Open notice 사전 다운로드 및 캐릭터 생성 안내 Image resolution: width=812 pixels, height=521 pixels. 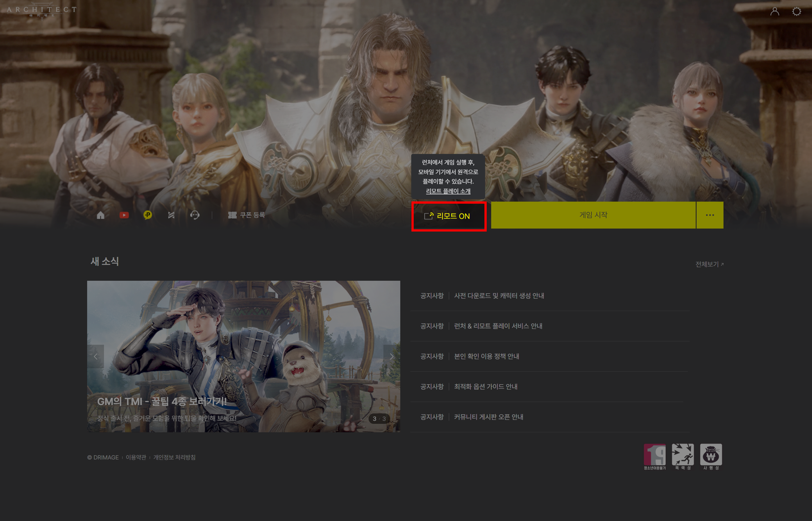499,296
